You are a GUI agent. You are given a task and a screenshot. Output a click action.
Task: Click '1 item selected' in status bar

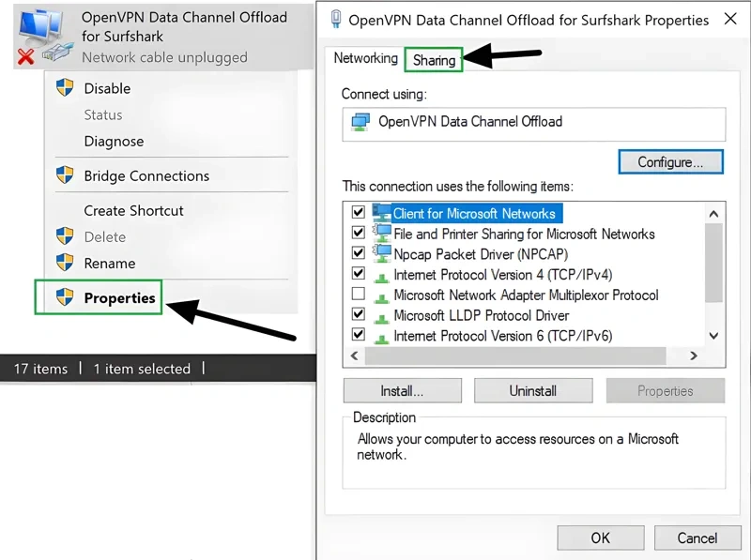point(142,369)
